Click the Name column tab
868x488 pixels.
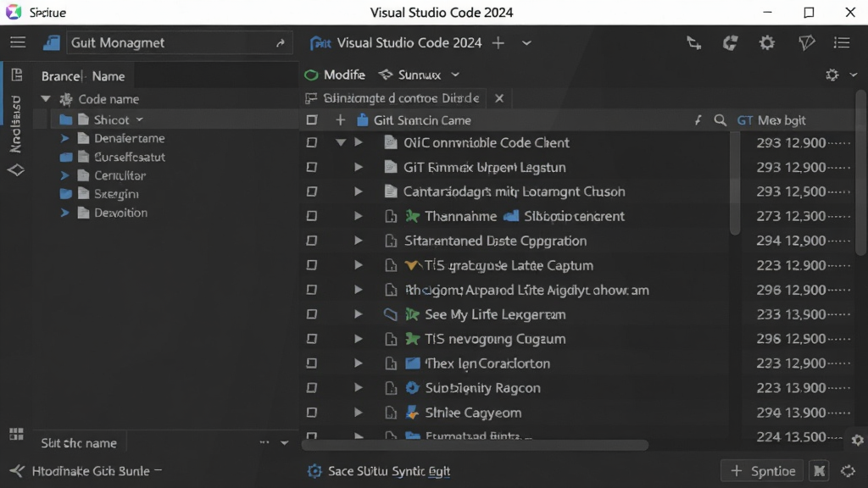pos(108,76)
